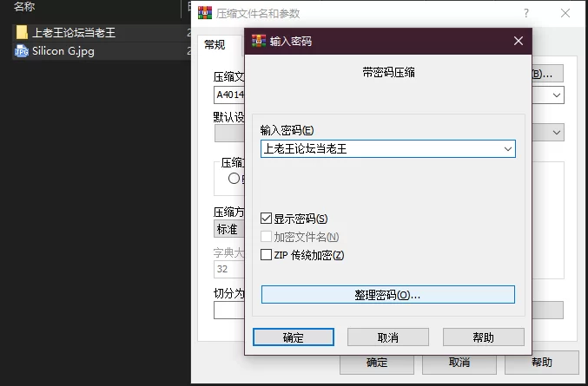588x386 pixels.
Task: Click 取消 in the 输入密码 dialog
Action: [x=387, y=337]
